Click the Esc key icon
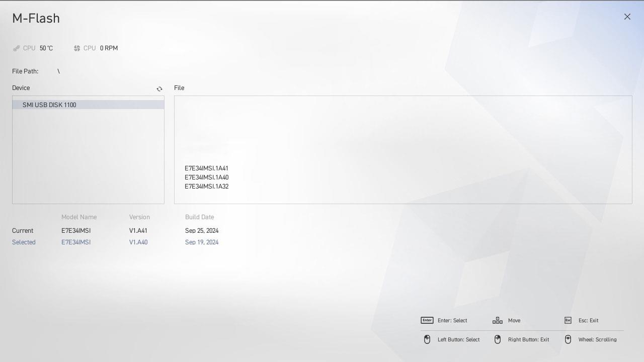 point(568,320)
